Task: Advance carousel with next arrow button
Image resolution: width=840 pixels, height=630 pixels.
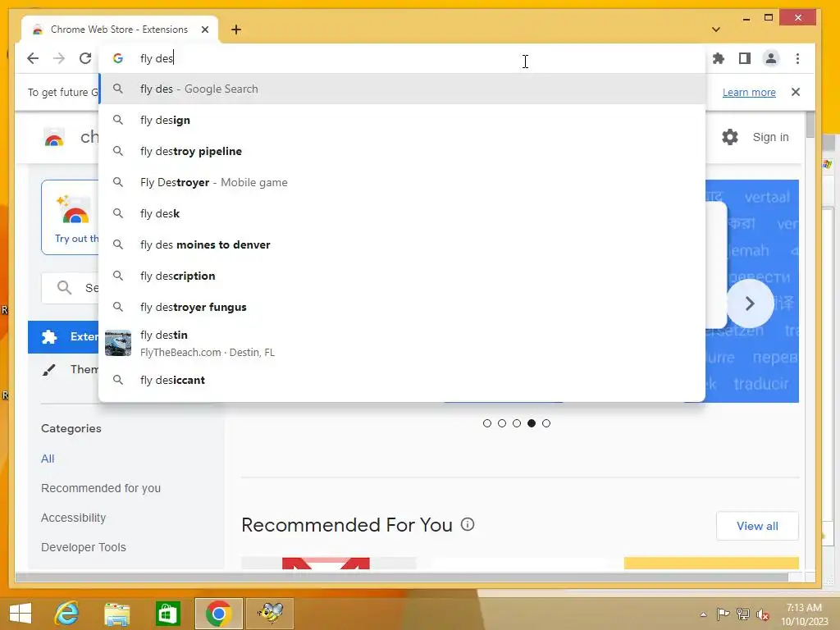Action: coord(750,304)
